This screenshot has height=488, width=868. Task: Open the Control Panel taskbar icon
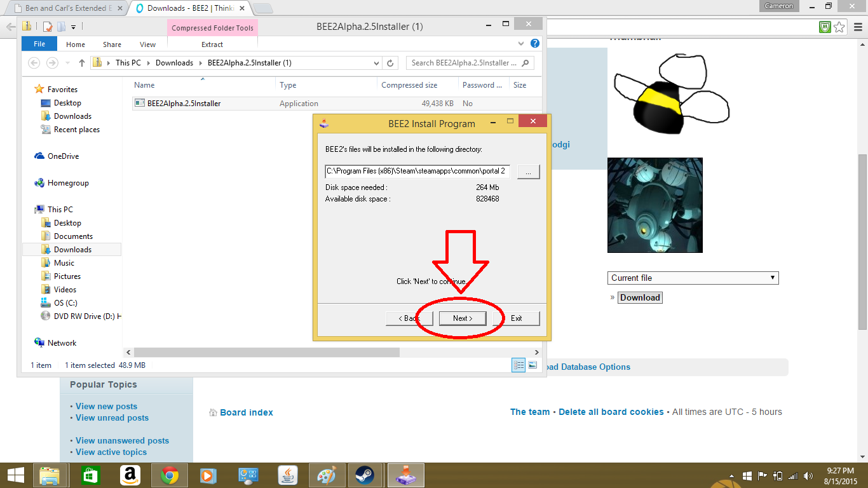[x=248, y=475]
